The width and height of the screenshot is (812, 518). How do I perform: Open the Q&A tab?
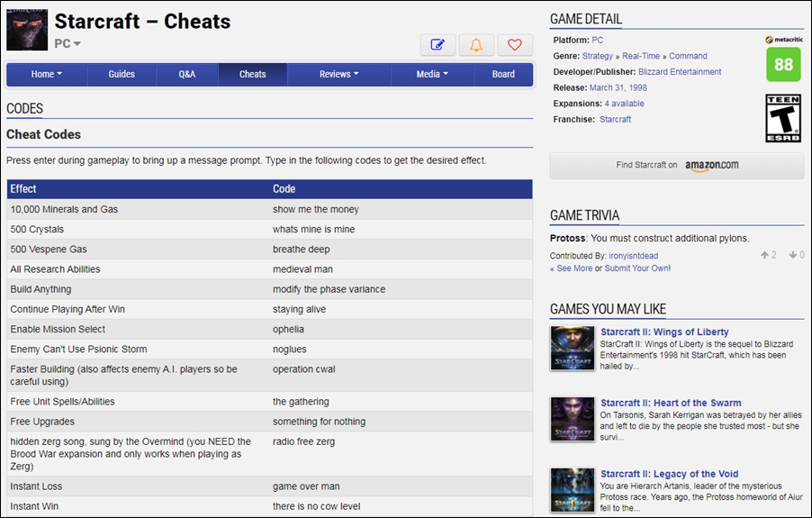pos(187,74)
